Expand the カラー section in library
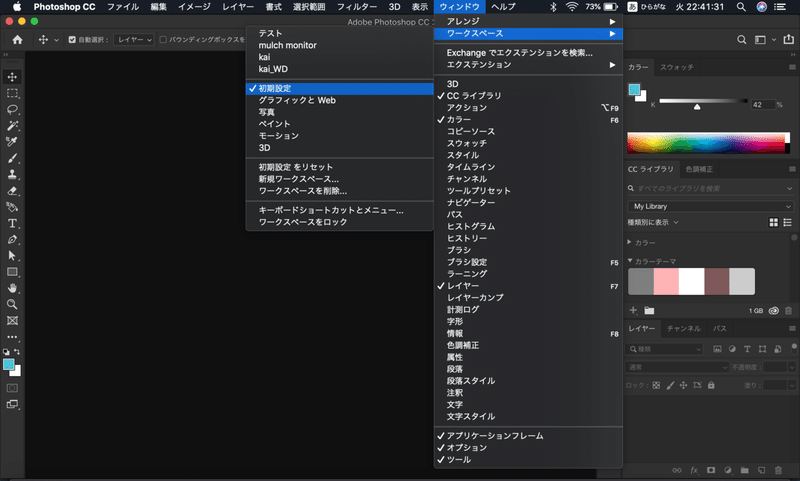The image size is (800, 481). (630, 242)
